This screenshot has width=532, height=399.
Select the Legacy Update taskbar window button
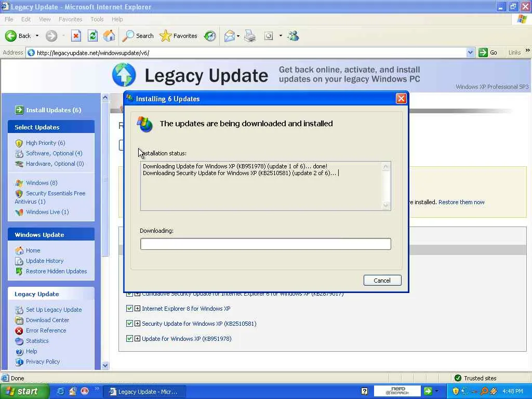click(x=144, y=392)
